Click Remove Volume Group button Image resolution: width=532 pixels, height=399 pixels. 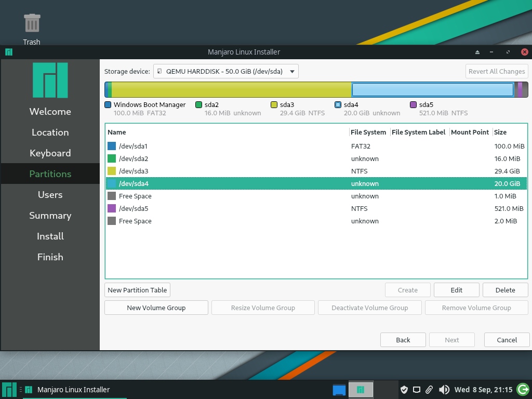[x=476, y=308]
